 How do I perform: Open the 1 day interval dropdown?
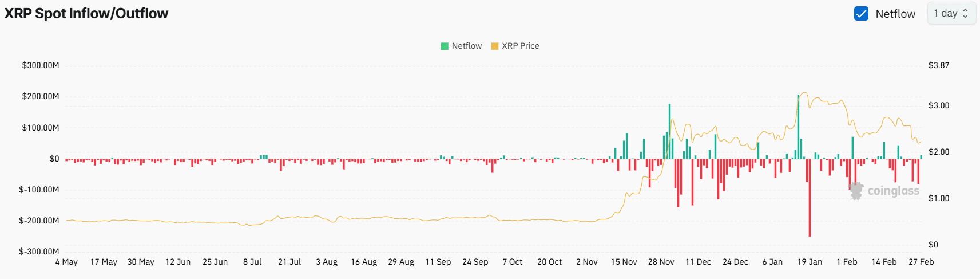[951, 13]
